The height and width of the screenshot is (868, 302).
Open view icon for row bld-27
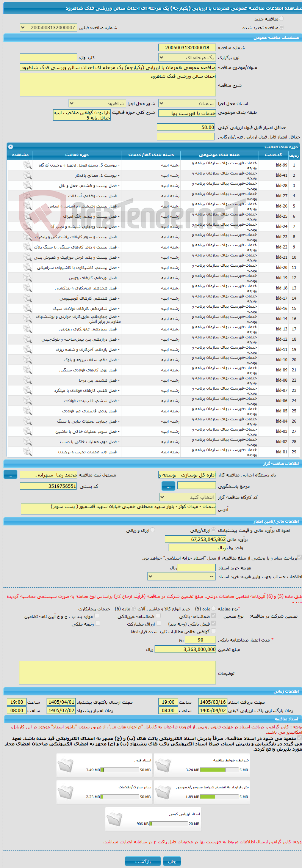[27, 196]
